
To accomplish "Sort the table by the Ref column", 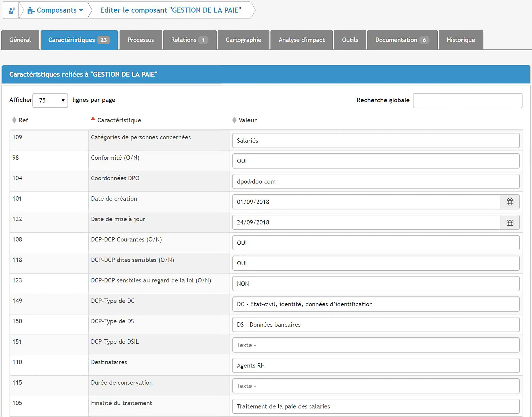I will pyautogui.click(x=20, y=120).
